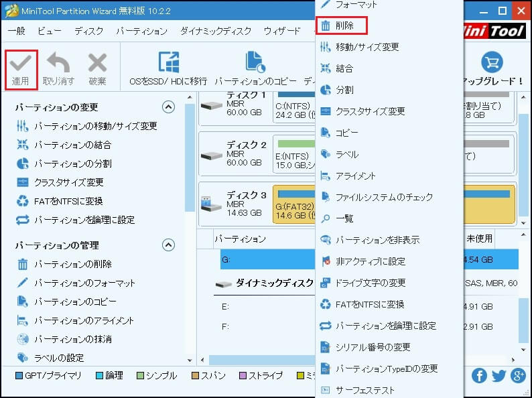
Task: Open the Facebook icon link
Action: [x=479, y=375]
